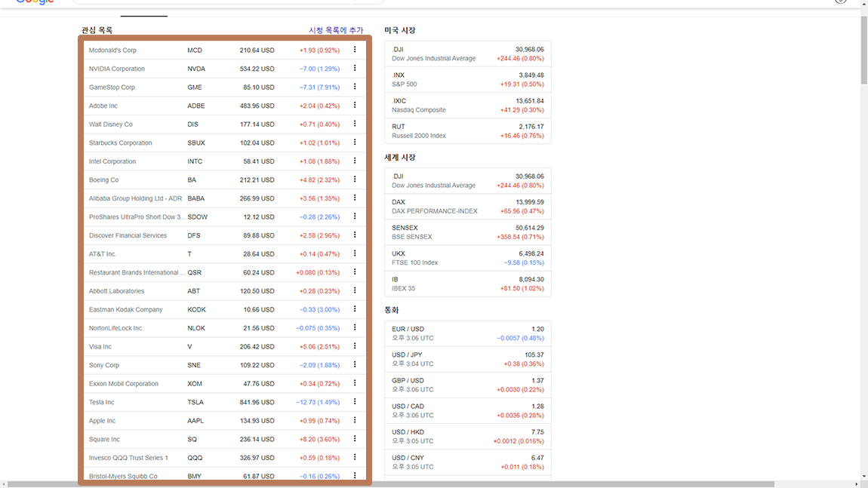Open the USD / CNY currency card
Image resolution: width=868 pixels, height=488 pixels.
(468, 462)
